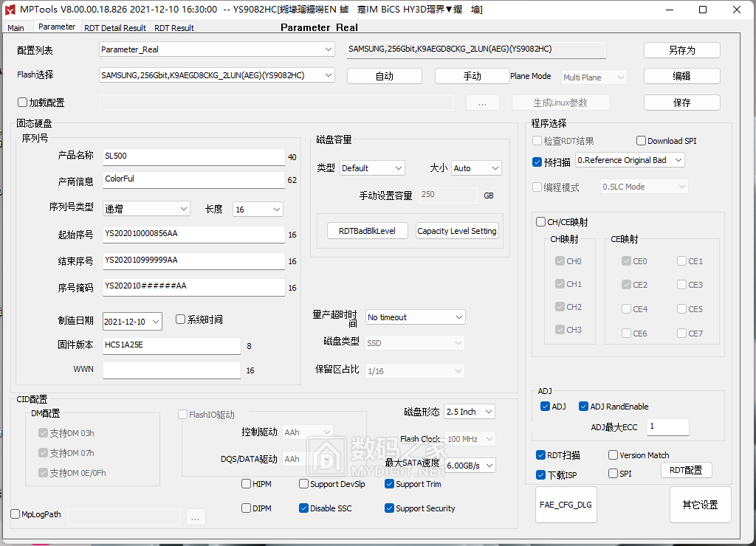The height and width of the screenshot is (546, 756).
Task: Toggle the ADJ RandEnable checkbox
Action: pyautogui.click(x=584, y=407)
